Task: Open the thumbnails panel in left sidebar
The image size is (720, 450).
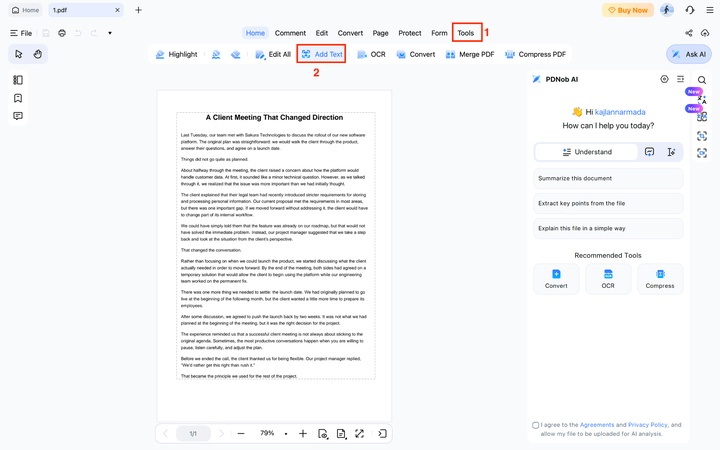Action: pyautogui.click(x=18, y=80)
